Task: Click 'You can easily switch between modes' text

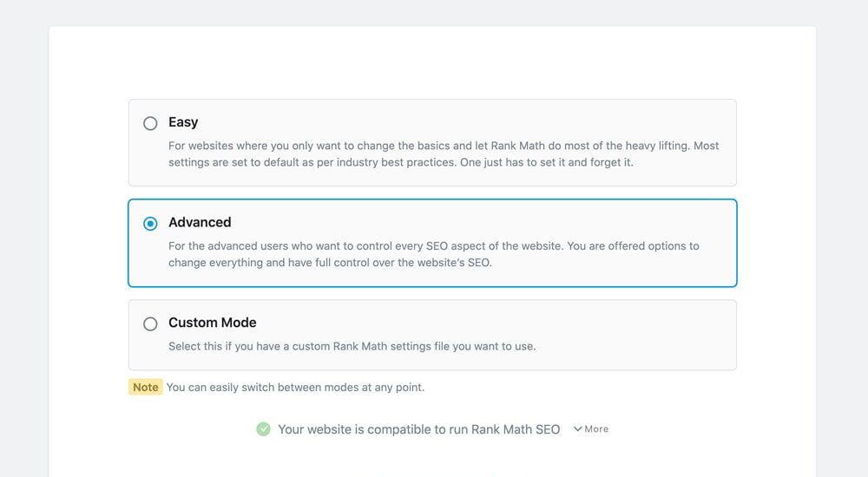Action: tap(296, 388)
